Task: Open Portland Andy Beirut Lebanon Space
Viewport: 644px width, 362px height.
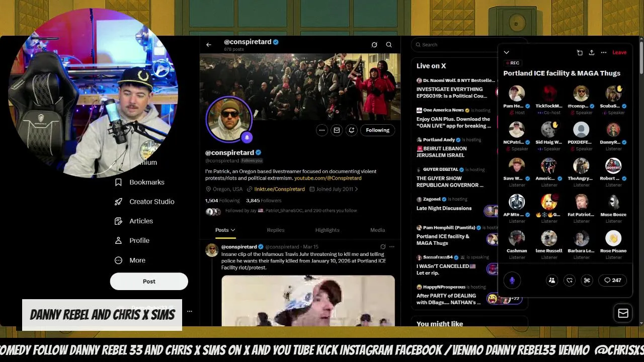Action: (456, 147)
